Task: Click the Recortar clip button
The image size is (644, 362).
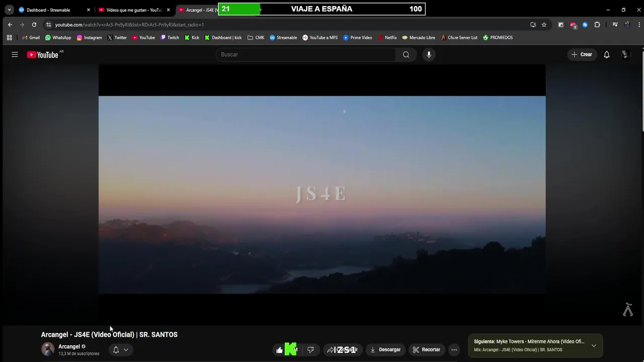Action: coord(427,350)
